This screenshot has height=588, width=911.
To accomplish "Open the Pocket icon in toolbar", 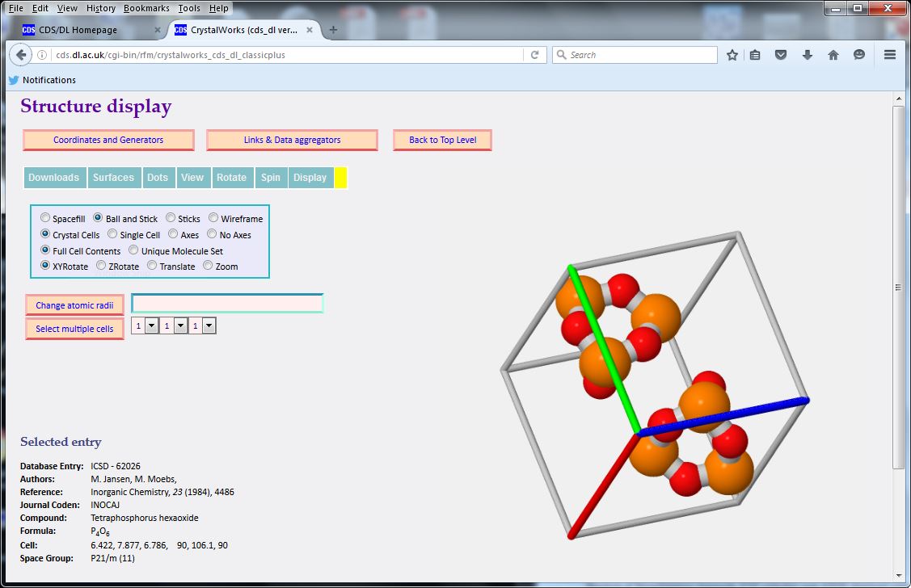I will [781, 55].
